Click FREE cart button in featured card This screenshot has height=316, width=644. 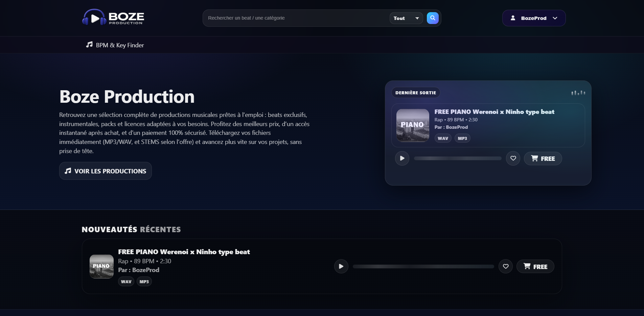(x=543, y=159)
